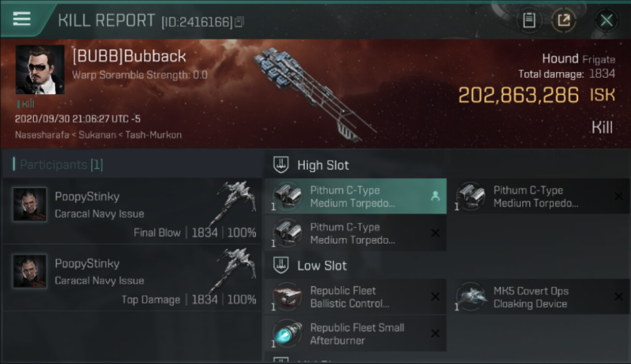Toggle the X mark on Ballistic Control
Viewport: 631px width, 364px height.
click(x=435, y=297)
